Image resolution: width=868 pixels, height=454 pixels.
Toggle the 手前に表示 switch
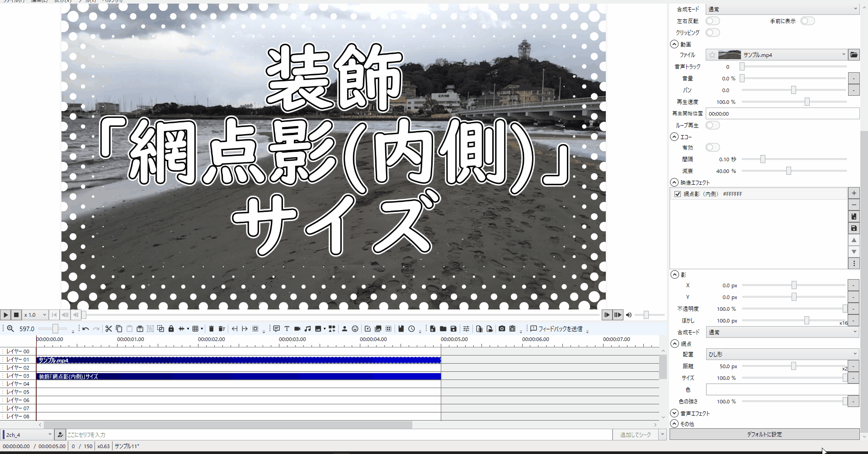[807, 21]
